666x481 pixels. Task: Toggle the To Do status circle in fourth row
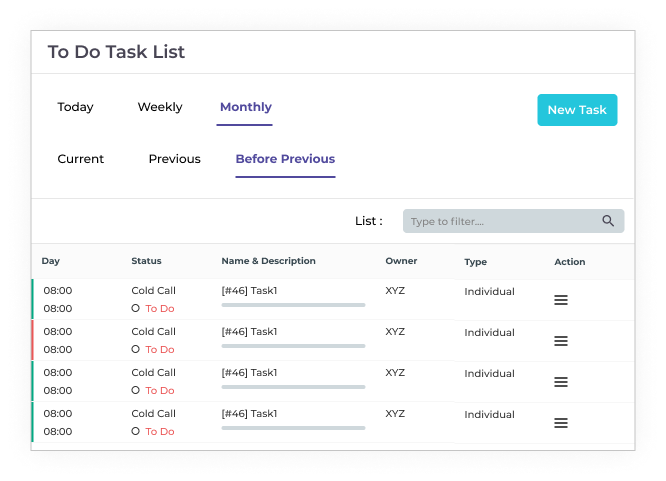pos(136,432)
